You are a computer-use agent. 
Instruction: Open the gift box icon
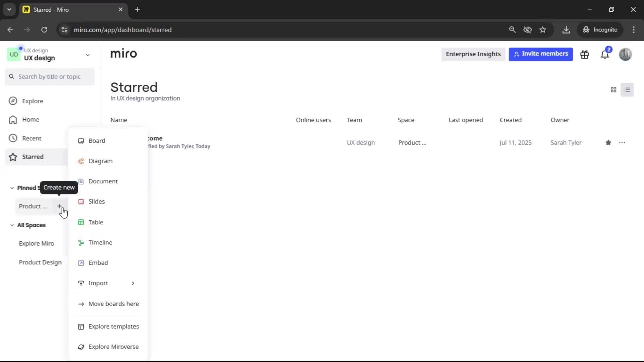click(x=585, y=54)
